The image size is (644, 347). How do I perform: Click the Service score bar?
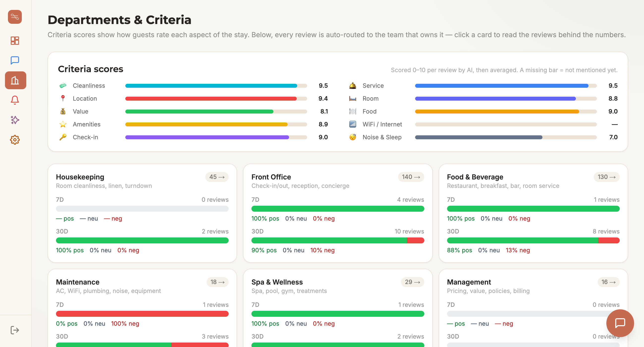point(506,86)
